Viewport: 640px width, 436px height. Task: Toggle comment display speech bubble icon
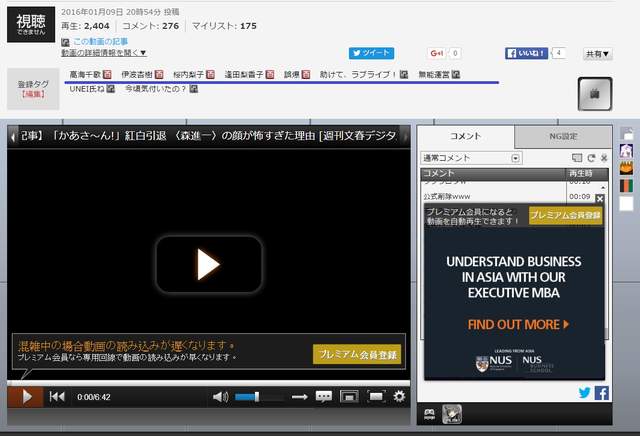click(324, 396)
